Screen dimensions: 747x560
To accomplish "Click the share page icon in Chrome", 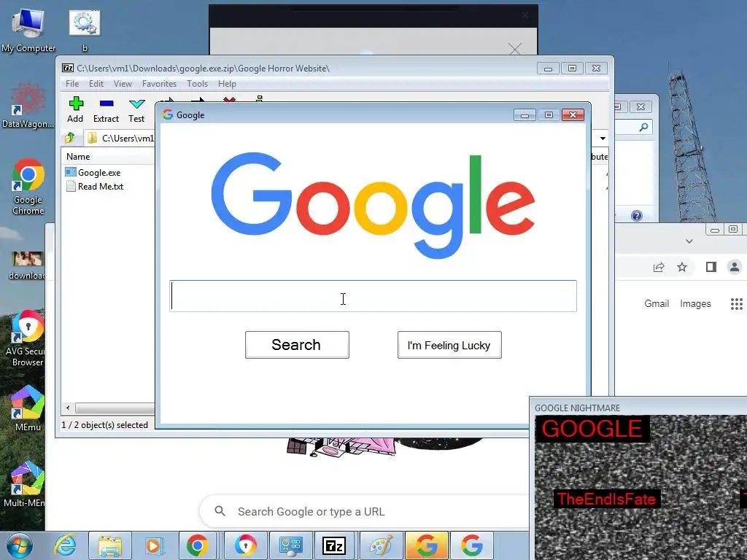I will (659, 267).
